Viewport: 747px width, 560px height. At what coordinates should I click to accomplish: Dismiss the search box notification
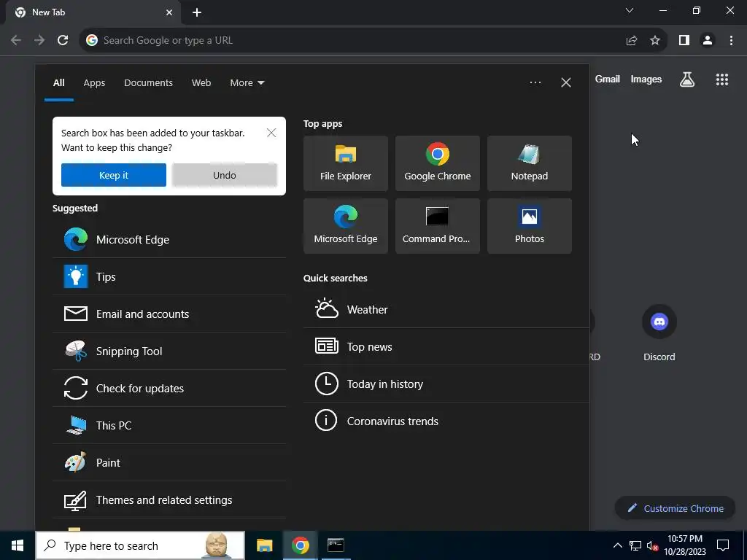271,133
